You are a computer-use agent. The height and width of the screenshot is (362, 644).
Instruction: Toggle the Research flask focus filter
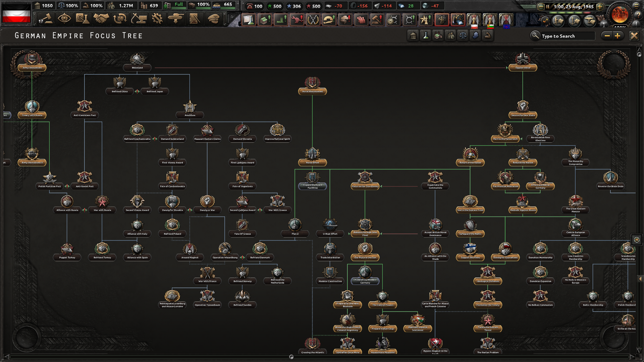(426, 36)
